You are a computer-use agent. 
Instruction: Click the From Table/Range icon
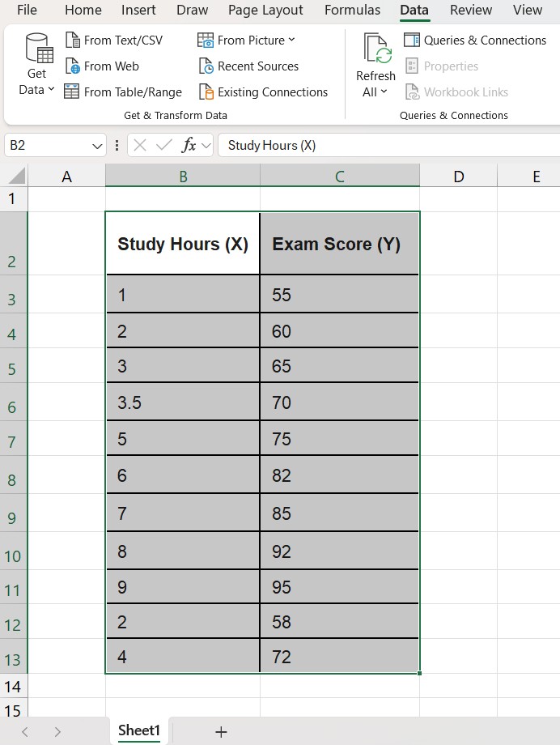tap(71, 92)
